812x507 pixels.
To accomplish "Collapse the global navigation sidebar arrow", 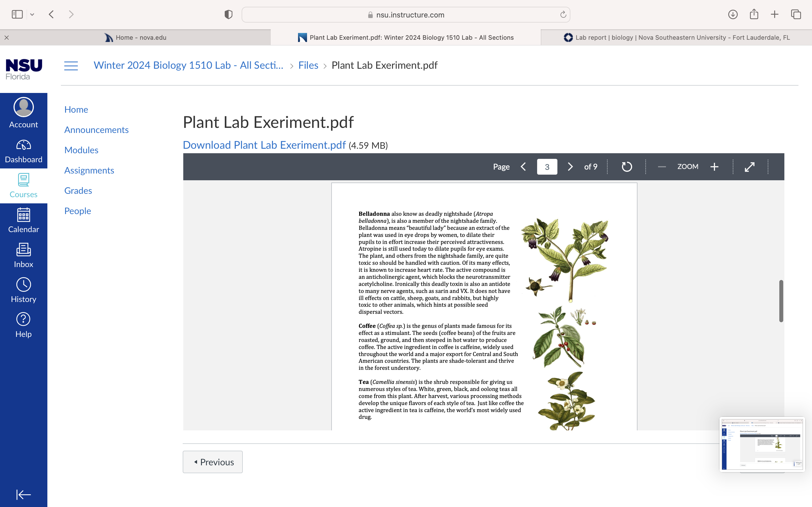I will (23, 494).
